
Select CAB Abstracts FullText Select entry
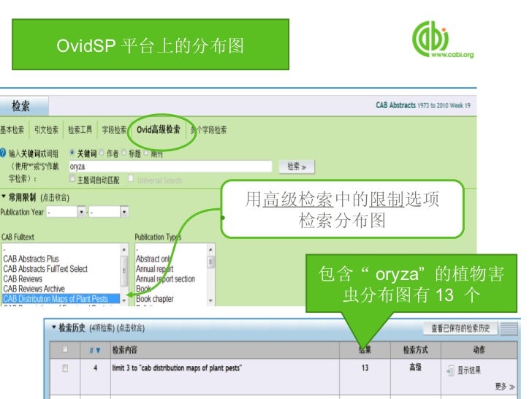point(45,269)
